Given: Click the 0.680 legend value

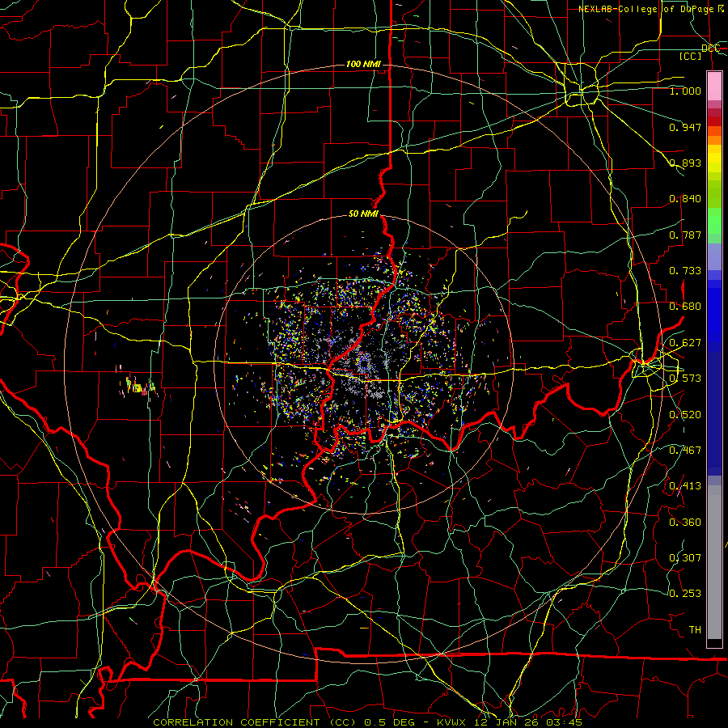Looking at the screenshot, I should point(685,307).
